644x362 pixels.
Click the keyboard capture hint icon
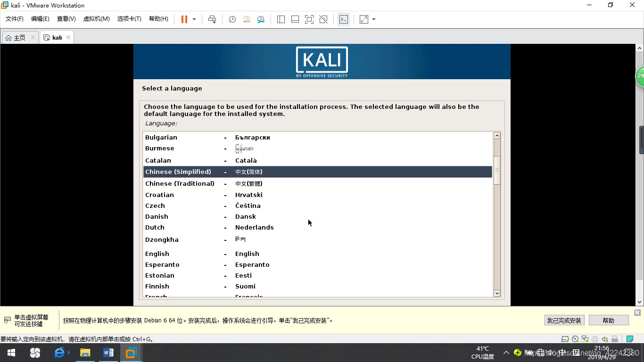pyautogui.click(x=7, y=320)
